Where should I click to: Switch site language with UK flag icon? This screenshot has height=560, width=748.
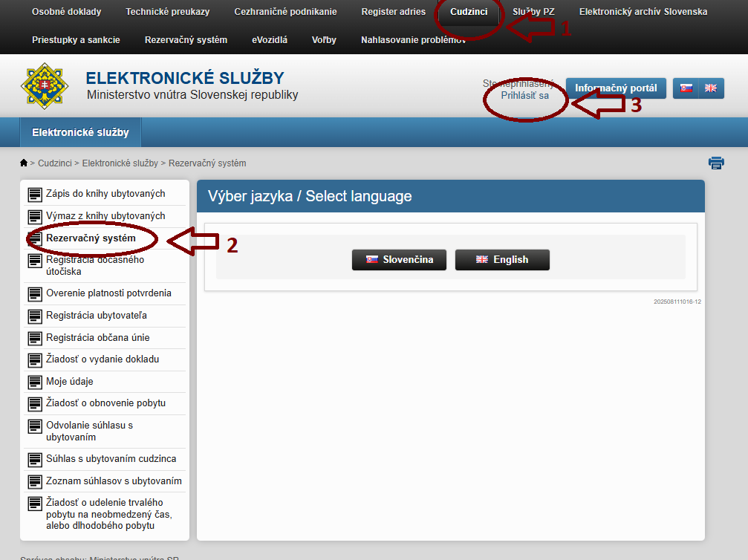(x=711, y=88)
